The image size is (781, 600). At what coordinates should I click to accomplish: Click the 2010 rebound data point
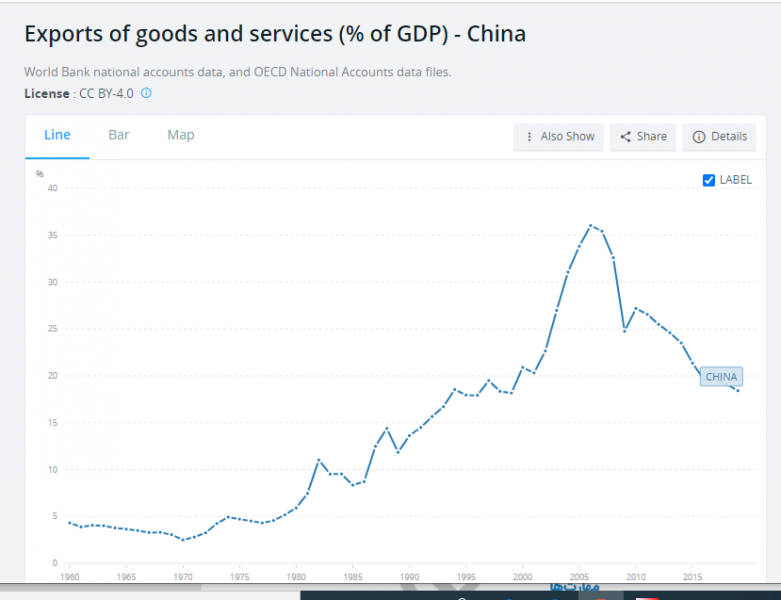(x=636, y=308)
